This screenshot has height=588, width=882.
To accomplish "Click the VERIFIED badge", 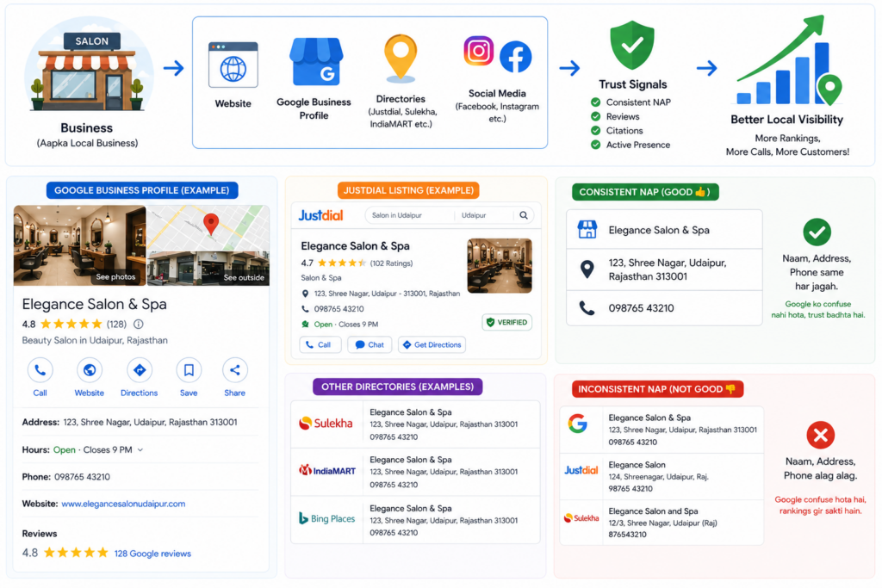I will tap(506, 322).
